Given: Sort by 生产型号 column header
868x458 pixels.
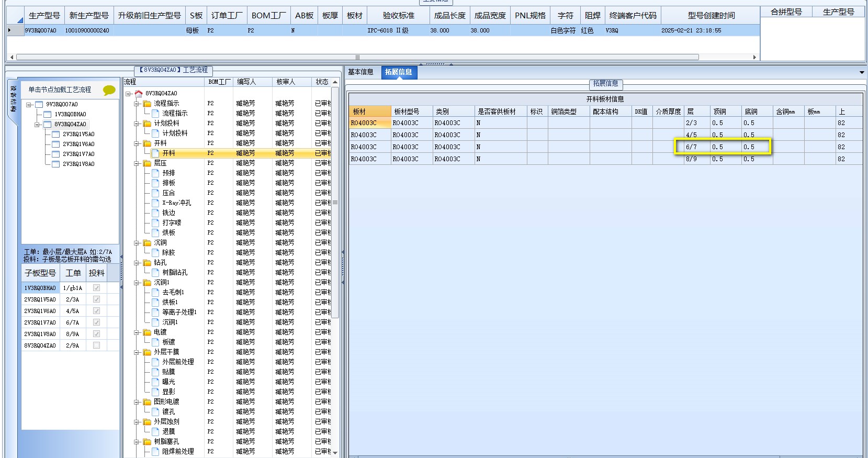Looking at the screenshot, I should pyautogui.click(x=44, y=16).
